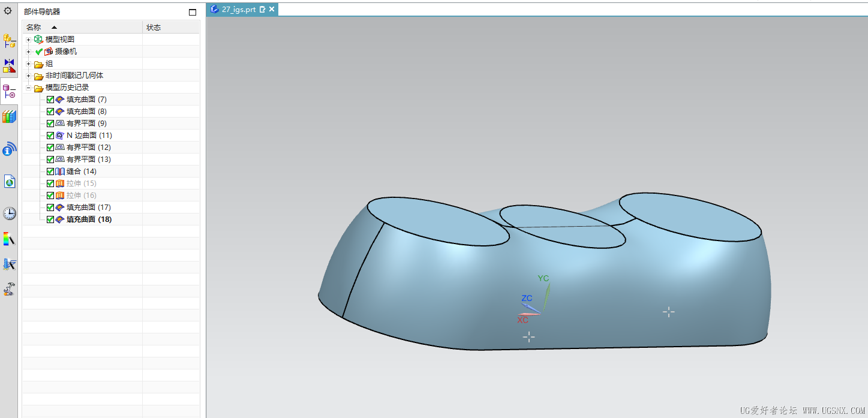Click the 模型历史记录 label
The width and height of the screenshot is (868, 418).
67,88
